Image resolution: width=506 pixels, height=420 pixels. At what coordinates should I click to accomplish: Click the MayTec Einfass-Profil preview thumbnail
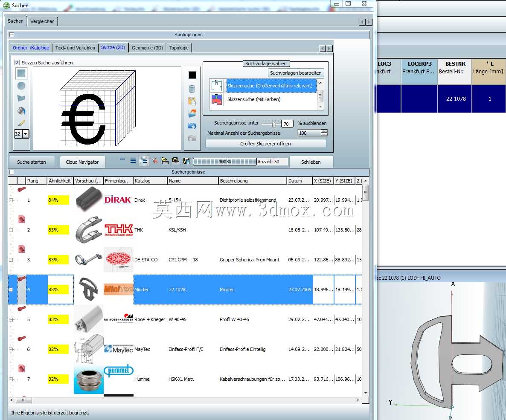tap(89, 349)
